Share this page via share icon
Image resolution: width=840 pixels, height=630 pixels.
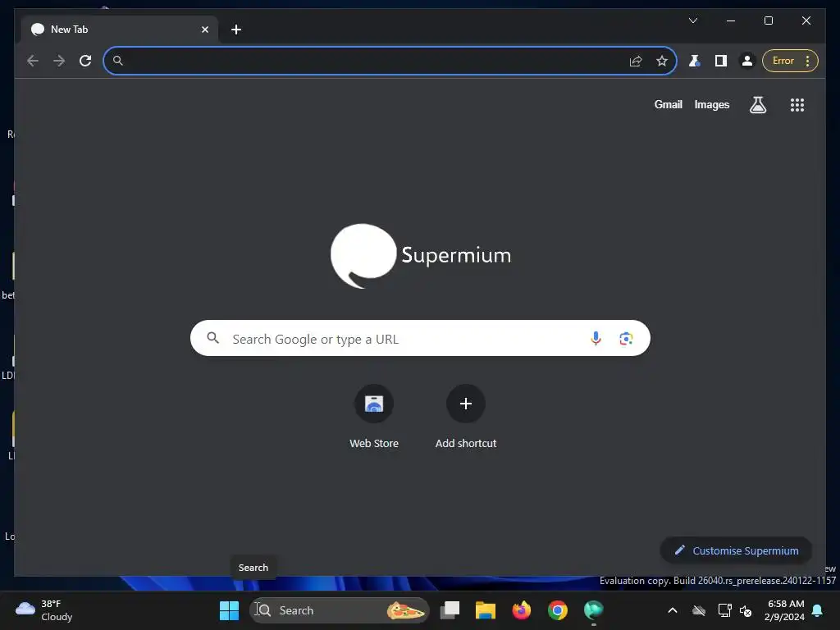[x=636, y=61]
